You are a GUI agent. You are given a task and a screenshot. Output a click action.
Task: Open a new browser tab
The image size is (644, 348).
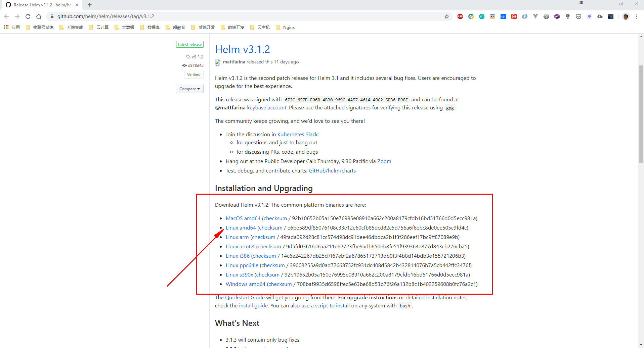(90, 5)
